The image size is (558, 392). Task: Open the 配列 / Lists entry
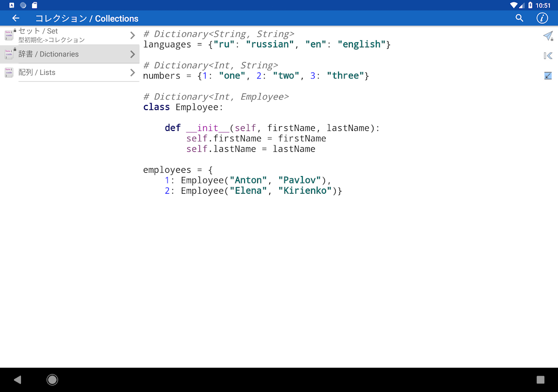(70, 72)
